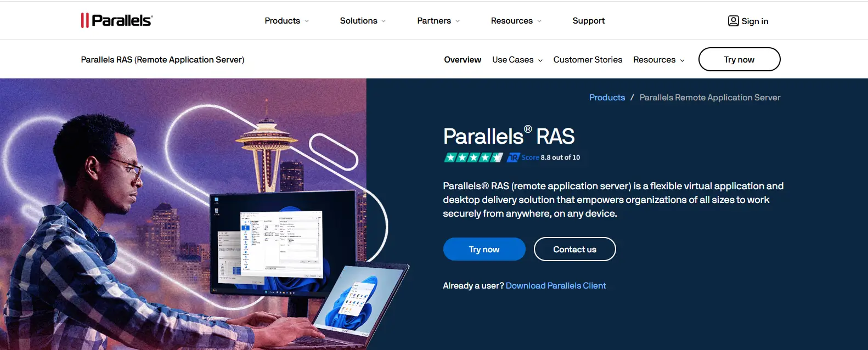Click Parallels Remote Application Server breadcrumb text
This screenshot has height=350, width=868.
[709, 98]
